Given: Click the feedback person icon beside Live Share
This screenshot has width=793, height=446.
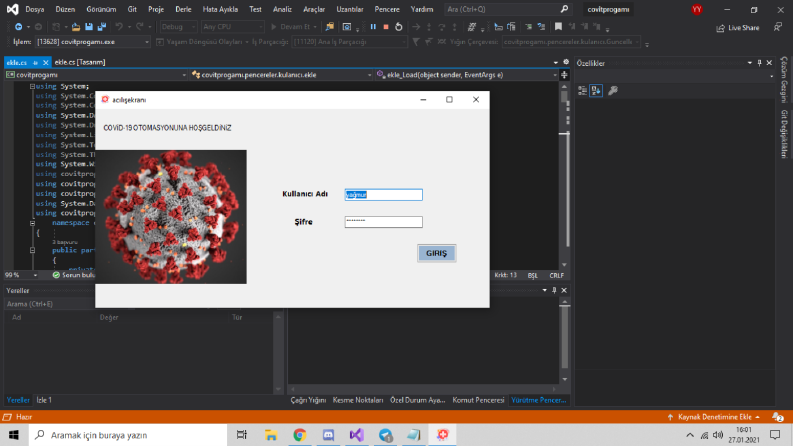Looking at the screenshot, I should tap(778, 27).
